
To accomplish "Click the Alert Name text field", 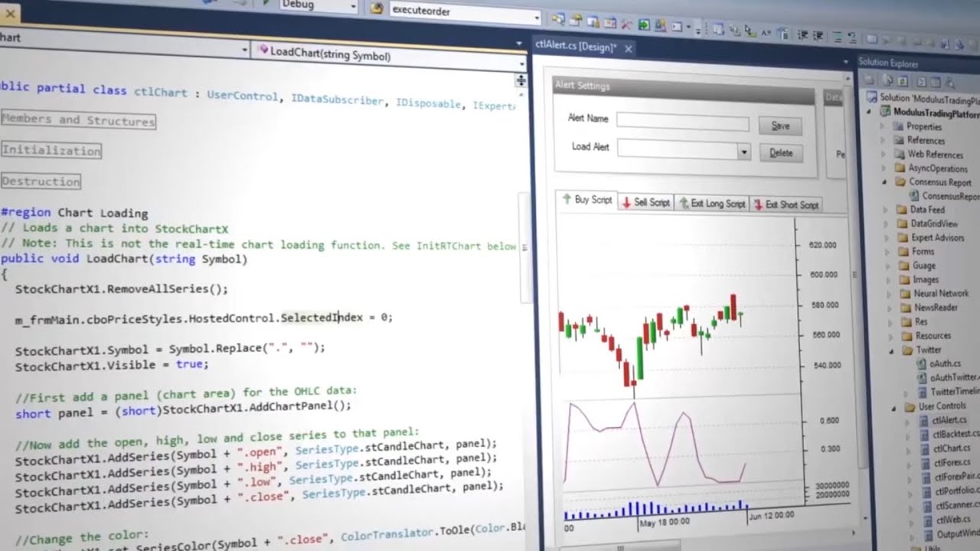I will click(682, 122).
